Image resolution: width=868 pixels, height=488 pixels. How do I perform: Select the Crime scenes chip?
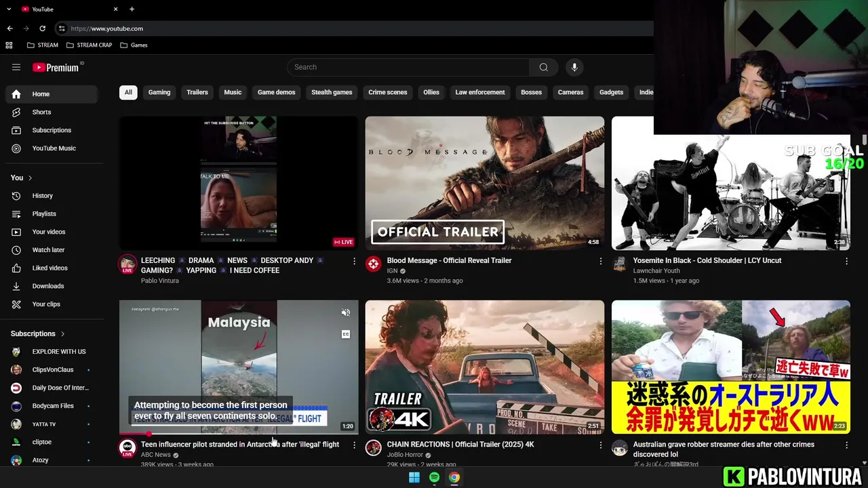coord(388,92)
